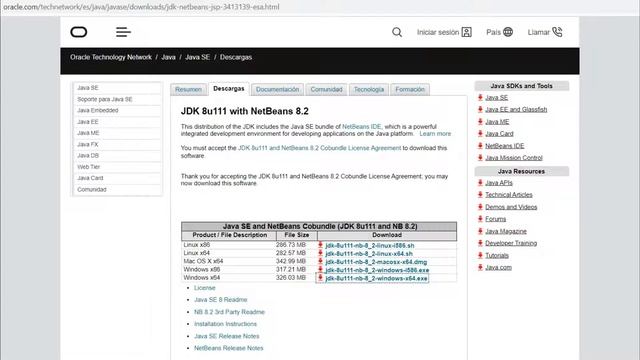Switch to the Resumen tab
Viewport: 640px width, 360px height.
tap(188, 89)
